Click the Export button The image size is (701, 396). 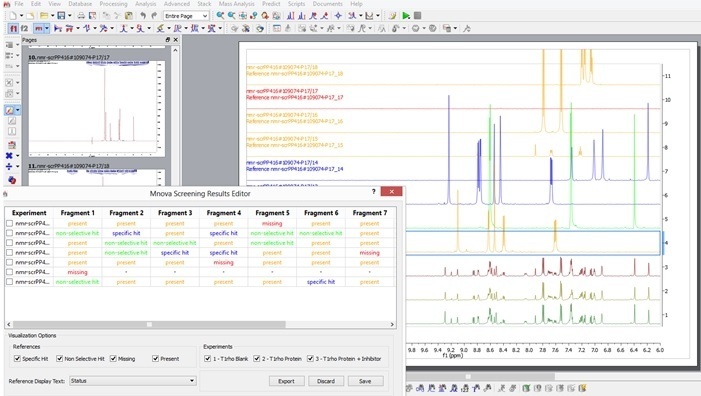click(x=287, y=381)
